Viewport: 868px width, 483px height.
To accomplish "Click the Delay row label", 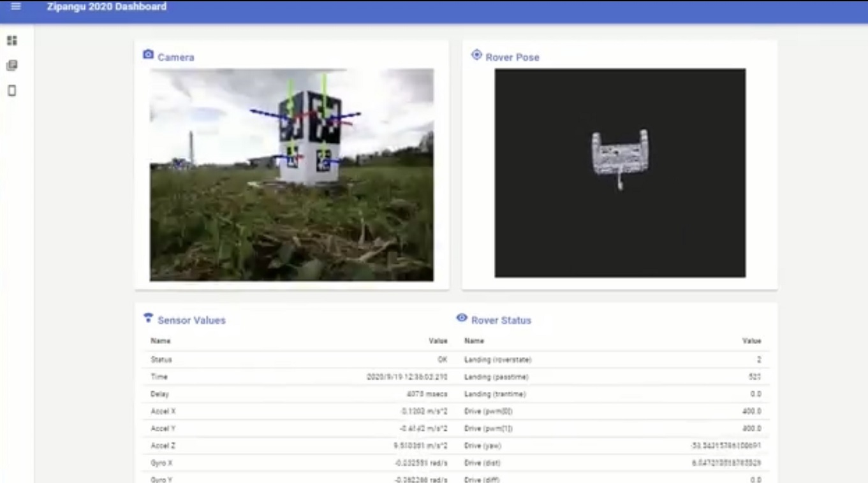I will point(159,394).
